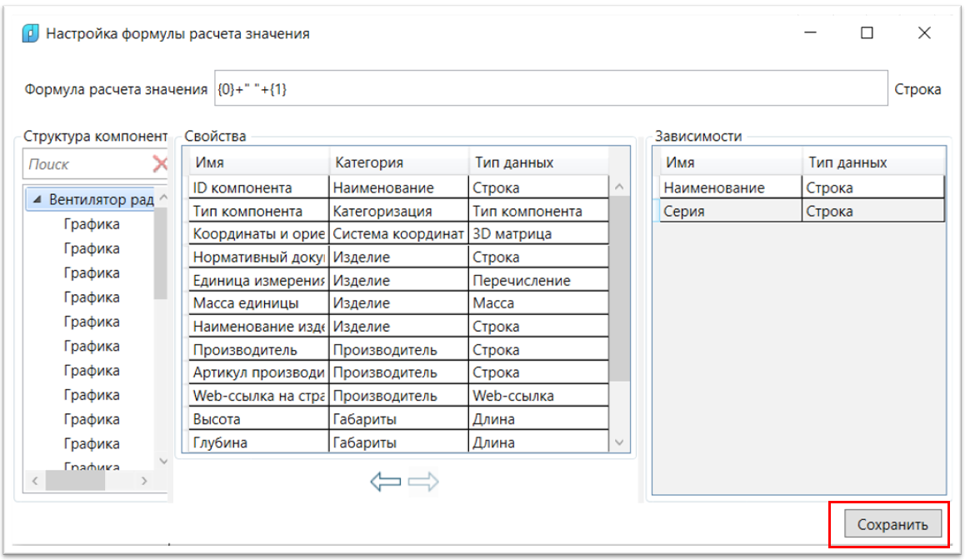Click the Категоризация category cell
Viewport: 965px width, 560px height.
[x=399, y=211]
